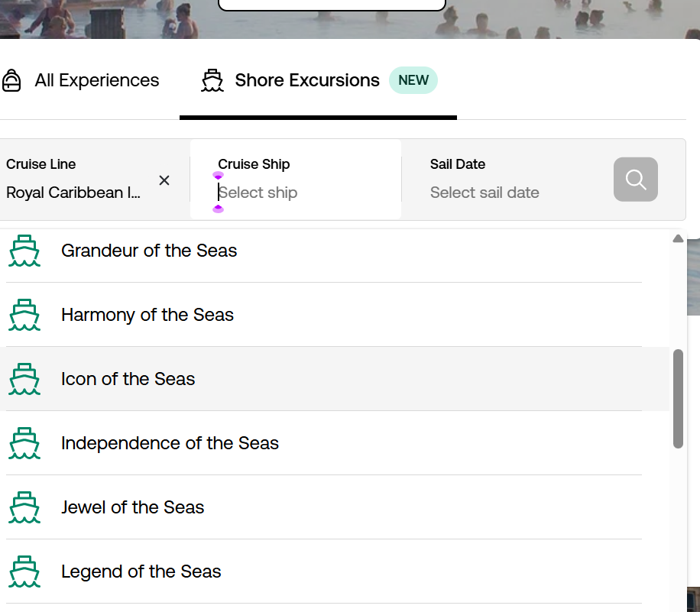Image resolution: width=700 pixels, height=612 pixels.
Task: Click the ship icon beside Legend of the Seas
Action: tap(24, 572)
